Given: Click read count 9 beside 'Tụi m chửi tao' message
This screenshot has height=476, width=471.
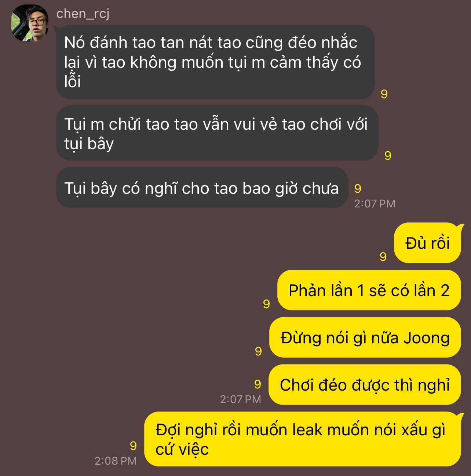Looking at the screenshot, I should click(388, 156).
